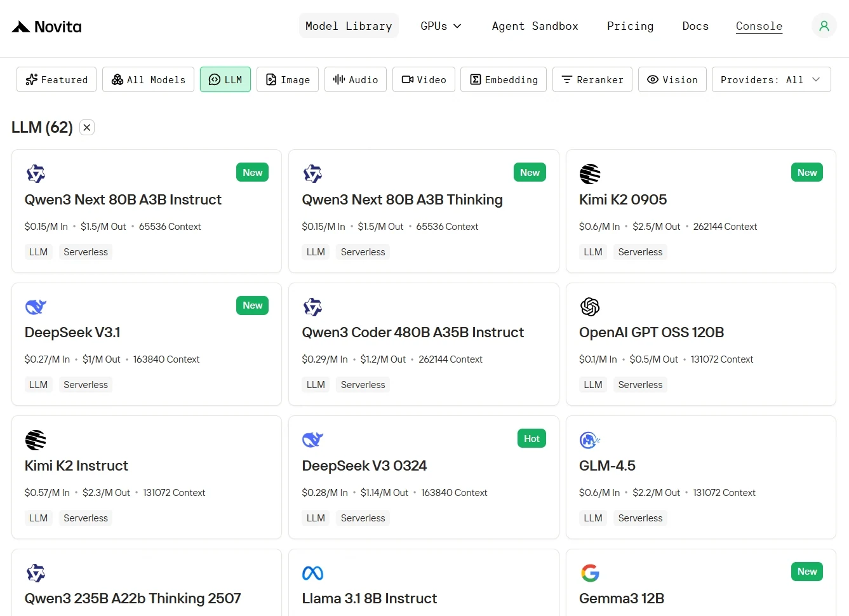The image size is (849, 616).
Task: Filter by Embedding models
Action: pyautogui.click(x=504, y=79)
